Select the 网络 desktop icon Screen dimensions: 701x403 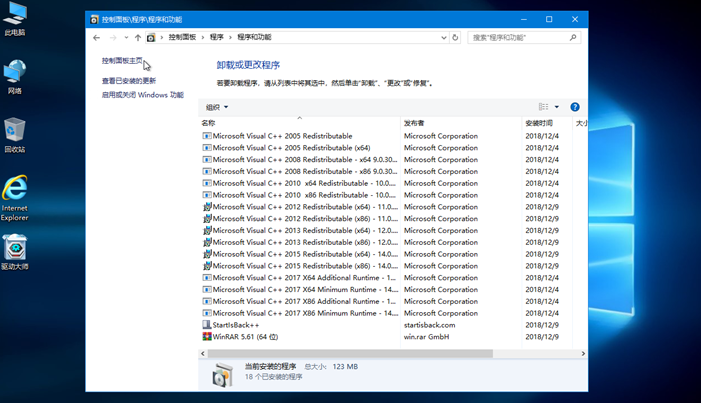click(x=15, y=77)
